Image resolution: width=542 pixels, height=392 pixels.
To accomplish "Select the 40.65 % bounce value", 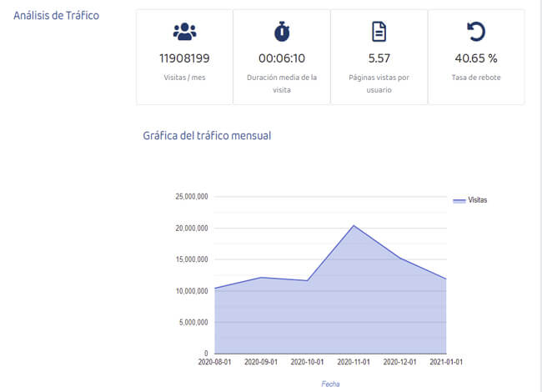I will pyautogui.click(x=476, y=58).
